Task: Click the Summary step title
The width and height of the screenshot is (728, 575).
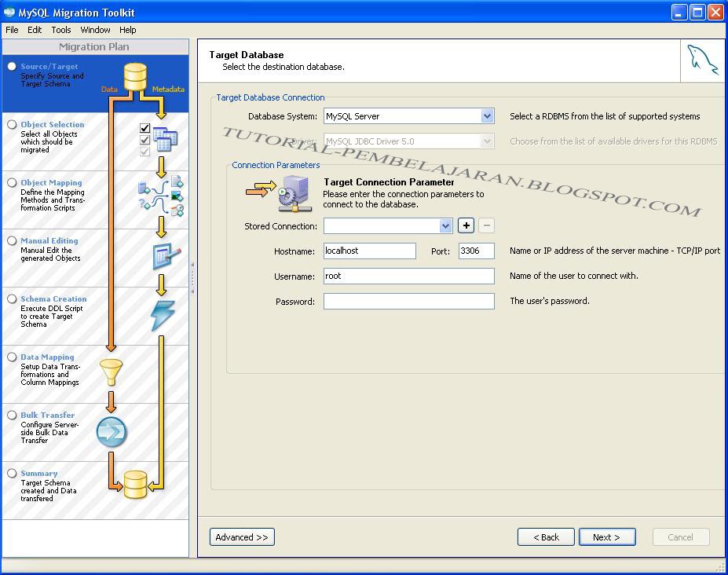Action: tap(39, 473)
